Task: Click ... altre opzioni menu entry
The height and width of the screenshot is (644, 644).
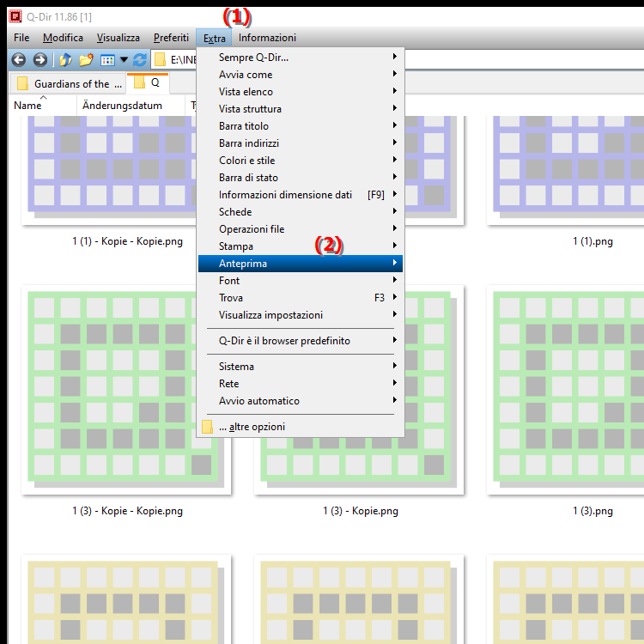Action: tap(301, 427)
